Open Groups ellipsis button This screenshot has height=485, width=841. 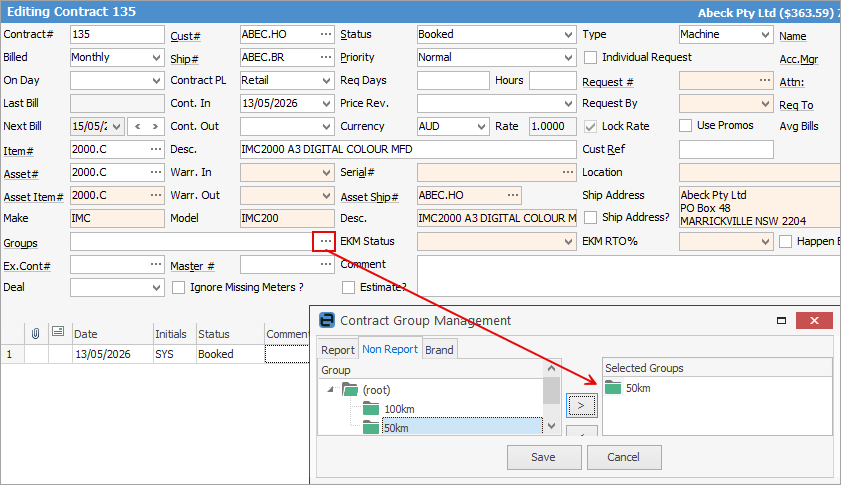click(x=325, y=241)
